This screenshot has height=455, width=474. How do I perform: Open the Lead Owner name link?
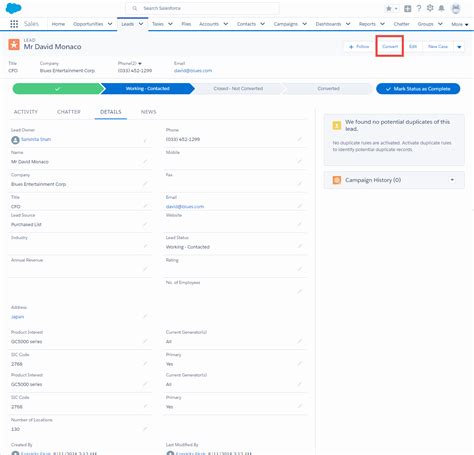36,139
